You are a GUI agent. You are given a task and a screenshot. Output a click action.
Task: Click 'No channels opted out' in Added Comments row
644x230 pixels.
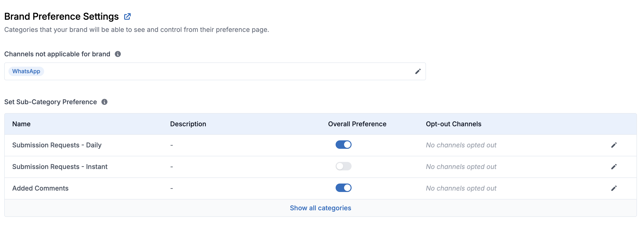pos(461,188)
